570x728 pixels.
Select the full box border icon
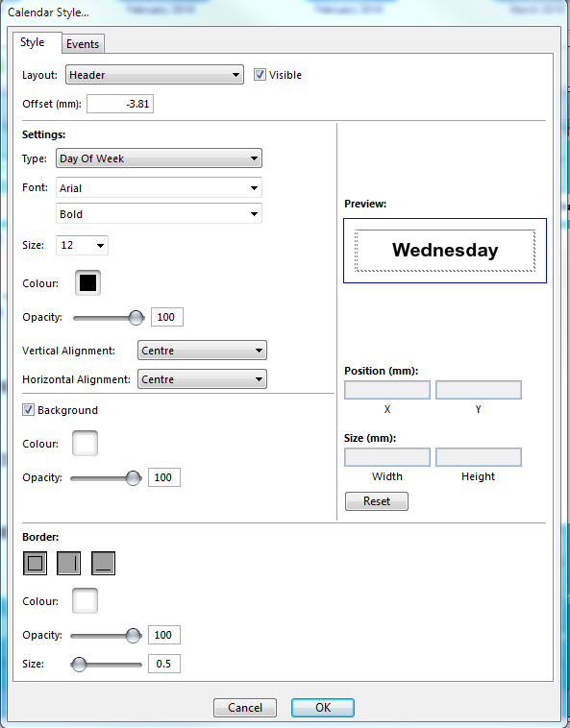[x=35, y=563]
